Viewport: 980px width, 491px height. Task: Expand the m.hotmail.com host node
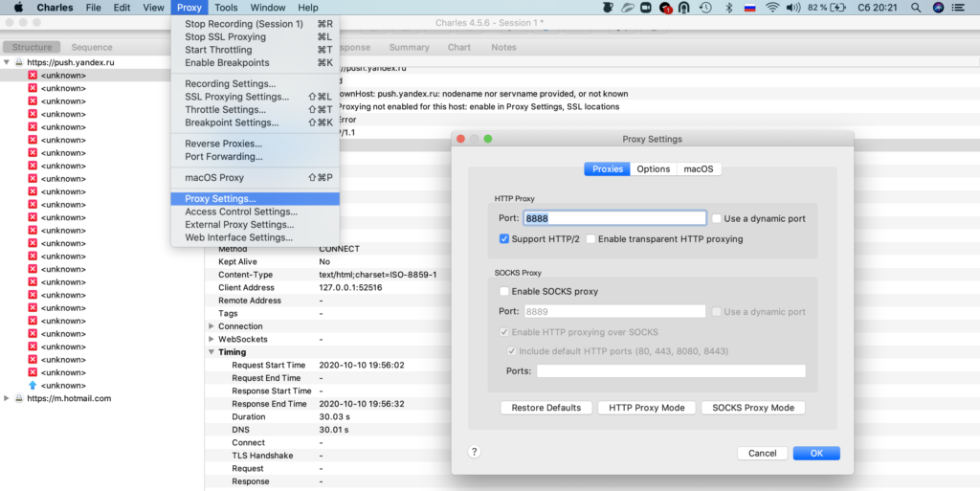pyautogui.click(x=8, y=398)
